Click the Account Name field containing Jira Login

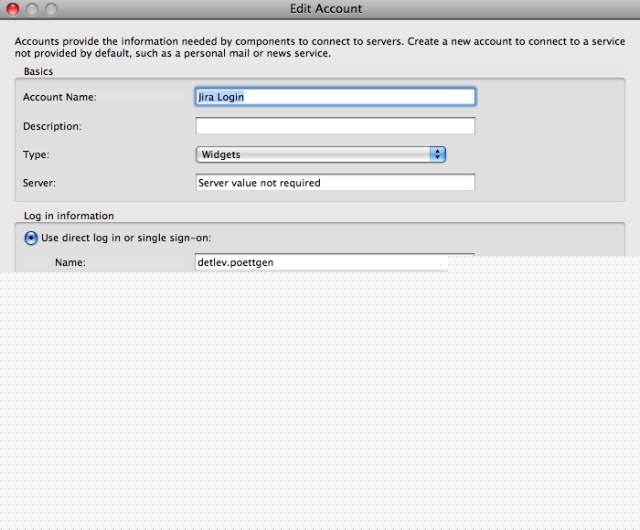334,97
